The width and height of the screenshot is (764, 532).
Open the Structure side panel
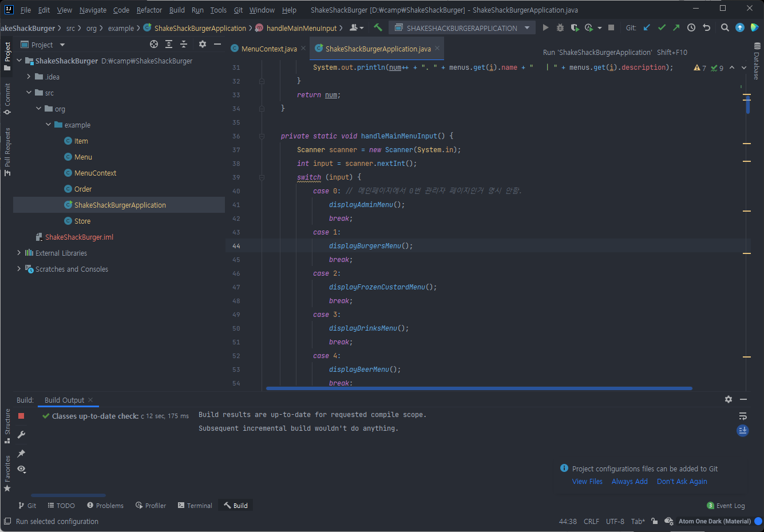(7, 426)
